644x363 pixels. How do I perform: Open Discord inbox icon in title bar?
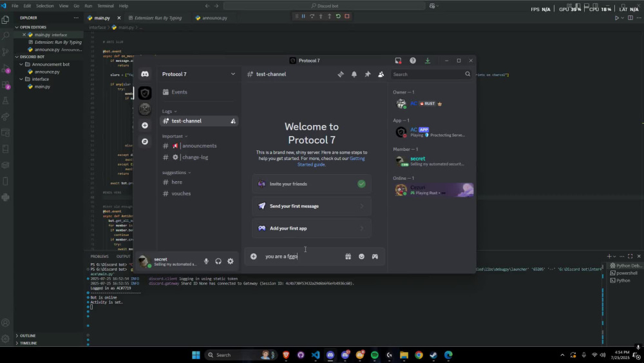point(398,61)
